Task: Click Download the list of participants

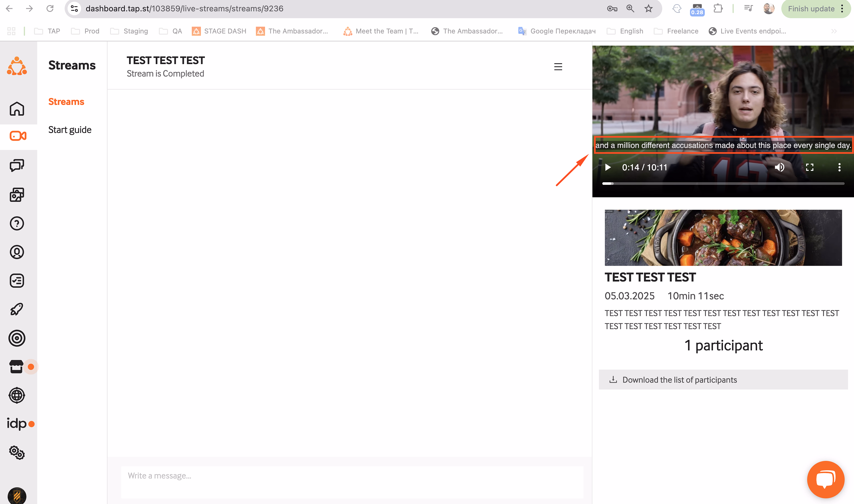Action: pos(723,380)
